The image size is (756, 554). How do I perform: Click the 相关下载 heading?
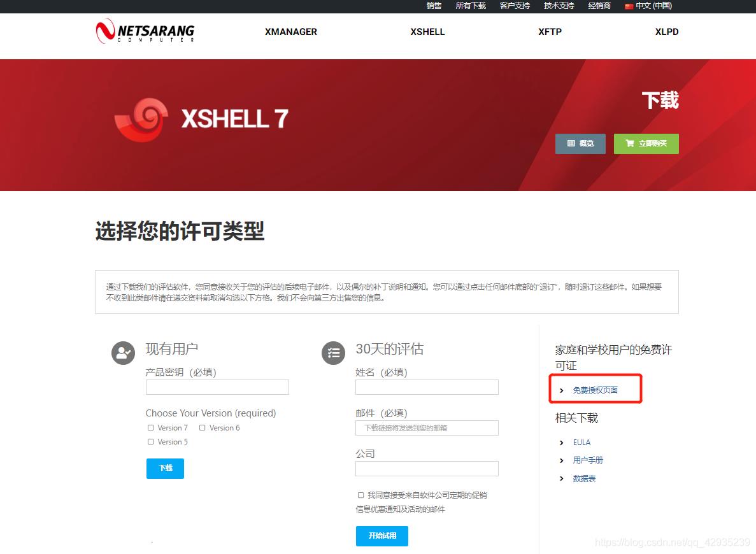click(x=576, y=418)
